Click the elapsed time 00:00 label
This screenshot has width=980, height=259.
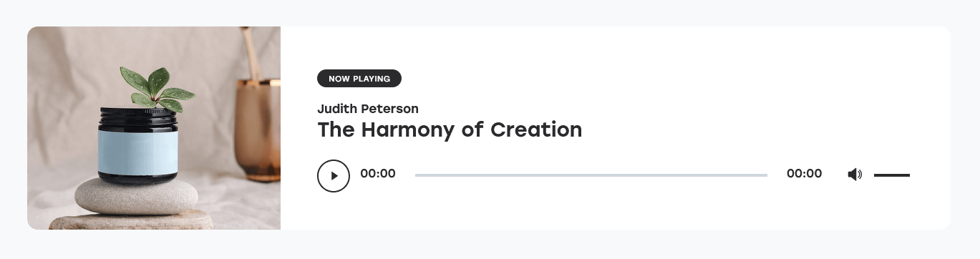click(378, 174)
